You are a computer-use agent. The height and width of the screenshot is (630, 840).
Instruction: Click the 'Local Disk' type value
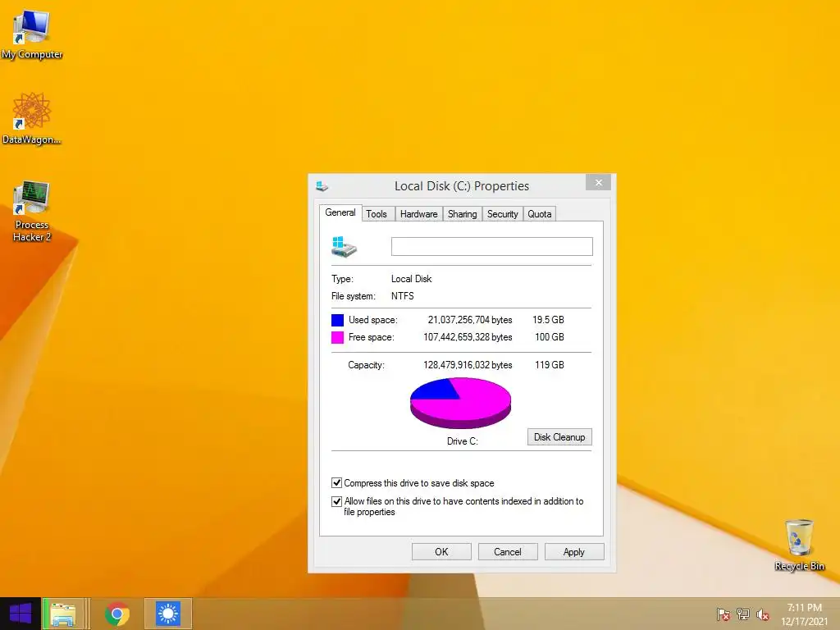(411, 279)
